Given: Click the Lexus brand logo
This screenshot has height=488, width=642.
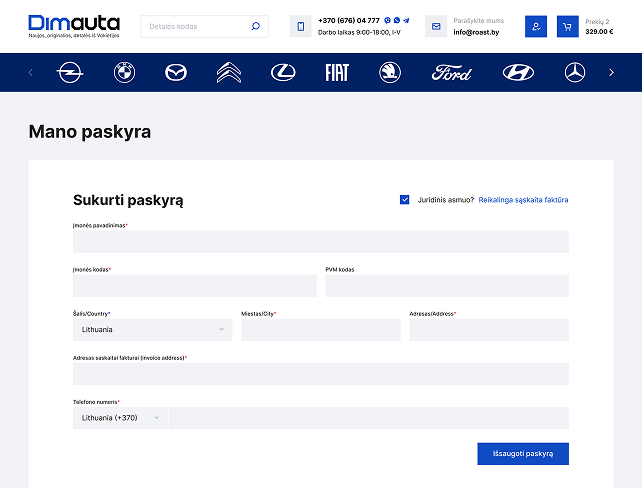Looking at the screenshot, I should point(283,72).
